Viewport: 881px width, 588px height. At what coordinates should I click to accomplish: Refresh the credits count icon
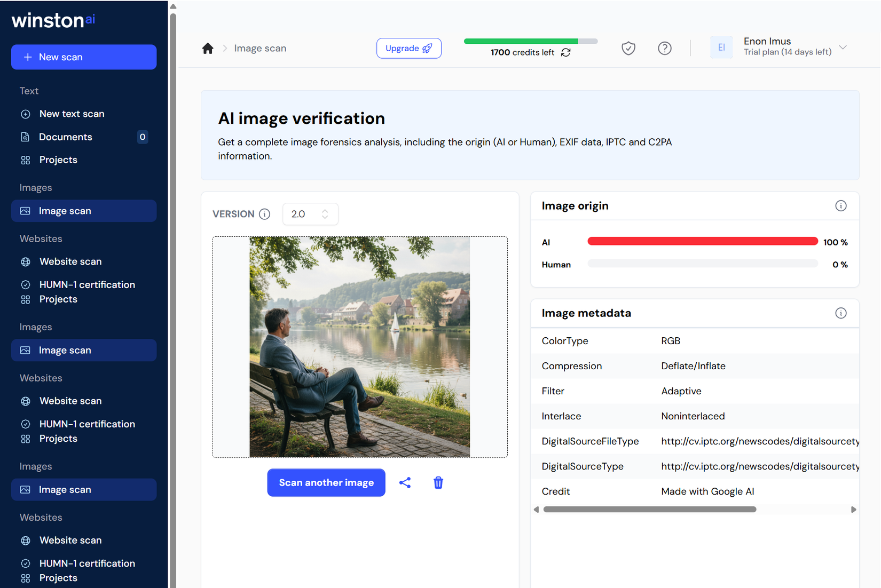coord(566,52)
